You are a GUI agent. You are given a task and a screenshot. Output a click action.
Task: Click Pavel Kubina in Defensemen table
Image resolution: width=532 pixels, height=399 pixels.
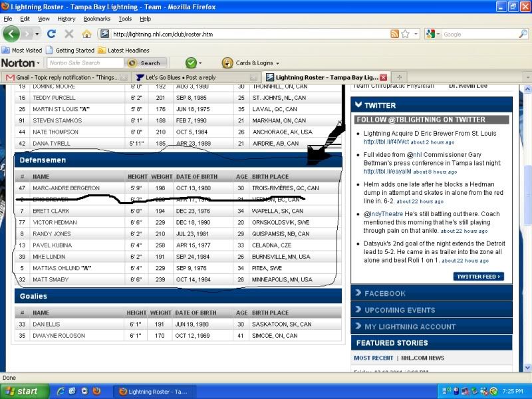(53, 245)
